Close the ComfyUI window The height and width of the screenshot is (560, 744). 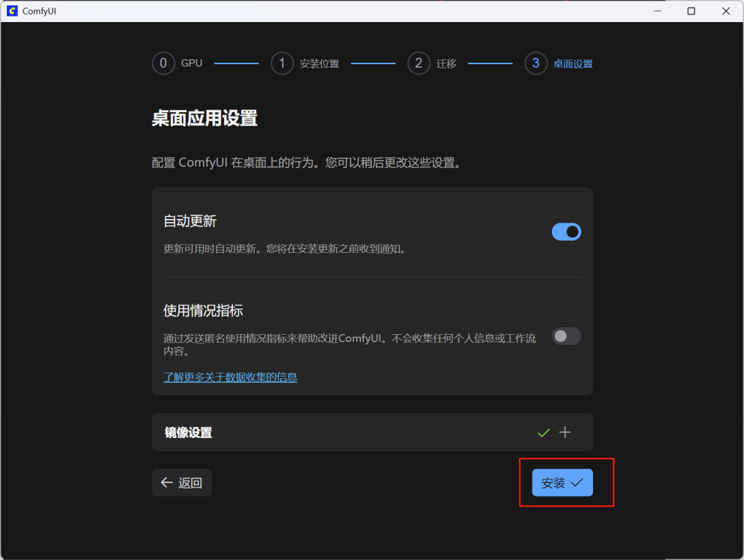[726, 11]
